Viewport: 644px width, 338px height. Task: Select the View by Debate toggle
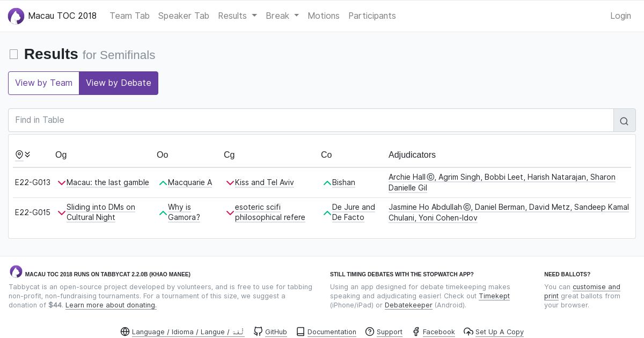pos(119,83)
